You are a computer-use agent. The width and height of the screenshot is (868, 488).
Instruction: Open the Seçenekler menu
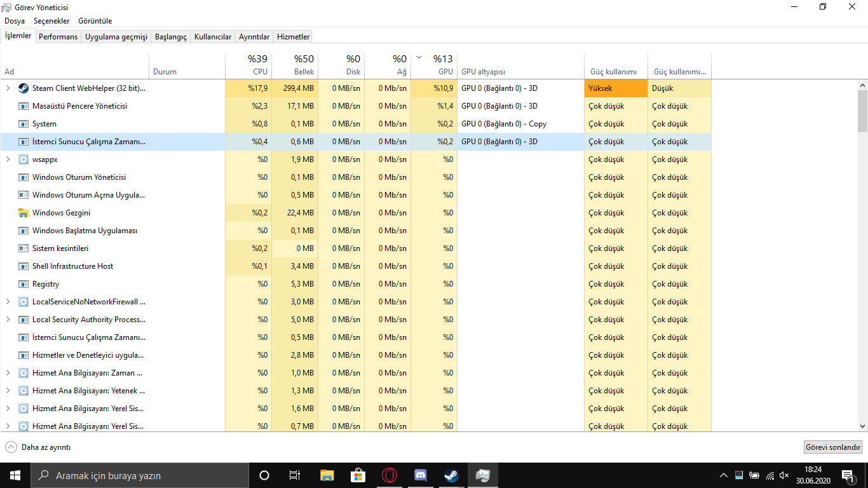pyautogui.click(x=51, y=21)
